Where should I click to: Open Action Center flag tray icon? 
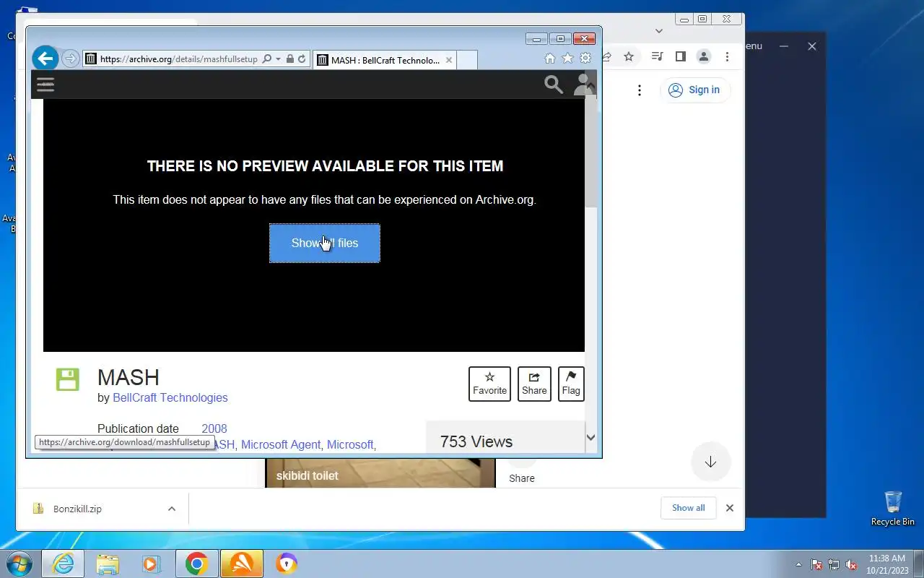(816, 565)
